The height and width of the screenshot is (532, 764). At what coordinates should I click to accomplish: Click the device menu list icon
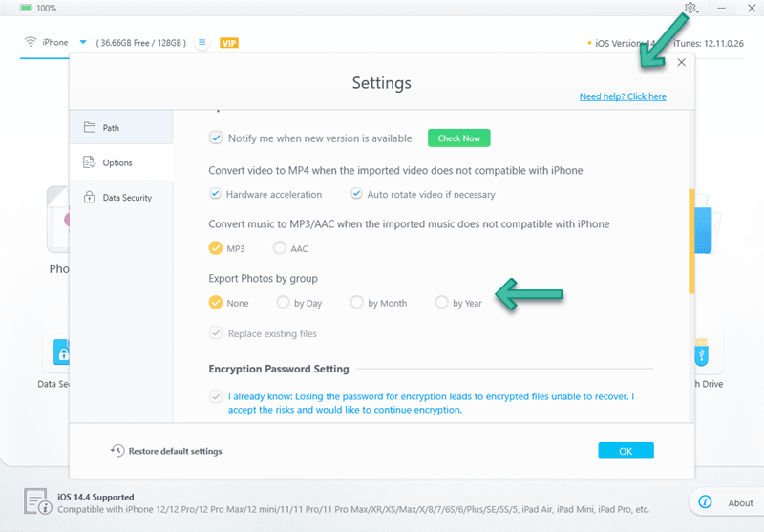[202, 42]
